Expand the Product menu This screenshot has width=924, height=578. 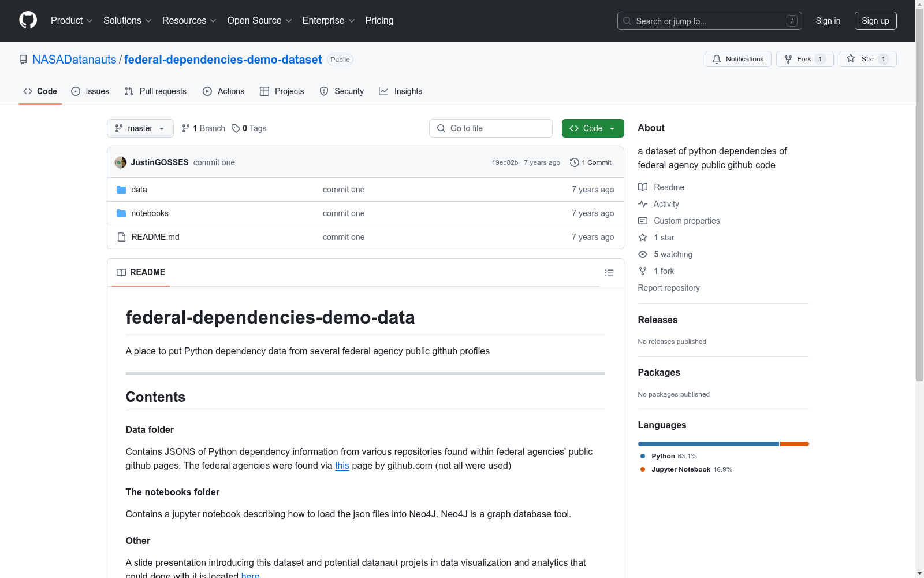pos(72,21)
